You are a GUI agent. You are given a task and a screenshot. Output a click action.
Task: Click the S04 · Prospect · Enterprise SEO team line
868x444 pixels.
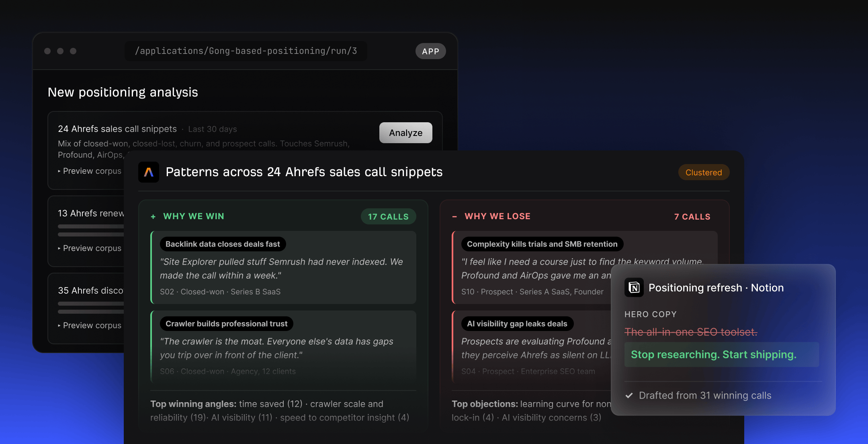pos(528,371)
